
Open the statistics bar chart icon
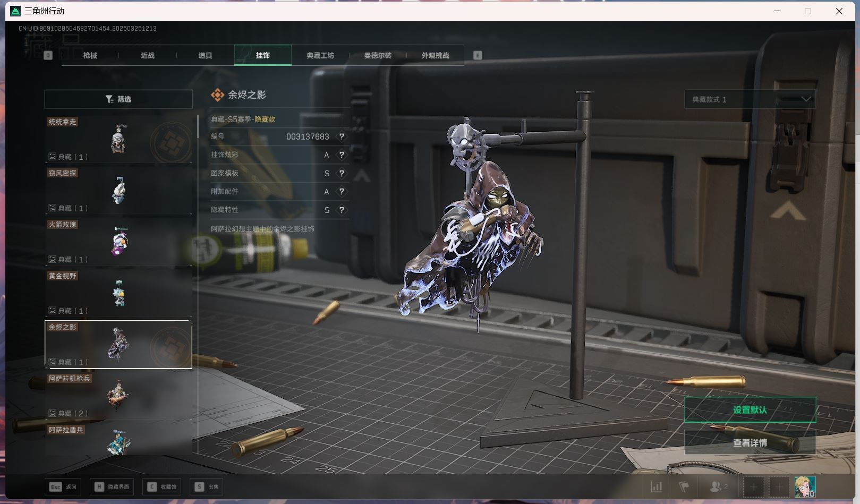pyautogui.click(x=657, y=486)
